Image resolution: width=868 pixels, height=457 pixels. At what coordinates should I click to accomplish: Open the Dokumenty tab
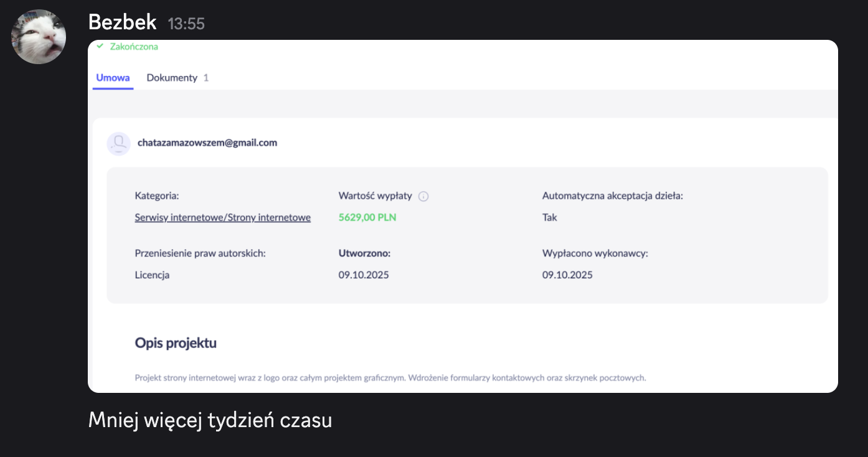coord(172,78)
